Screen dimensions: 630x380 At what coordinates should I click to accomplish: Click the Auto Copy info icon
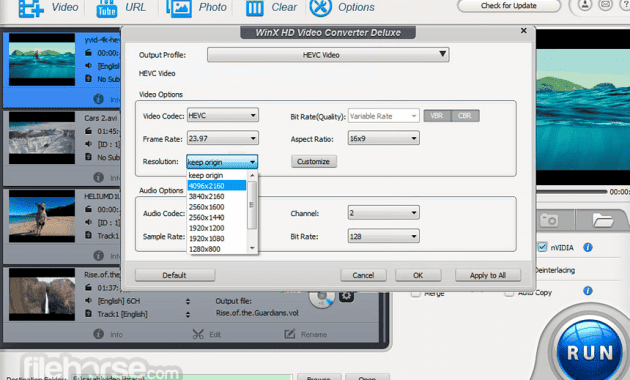tap(588, 290)
